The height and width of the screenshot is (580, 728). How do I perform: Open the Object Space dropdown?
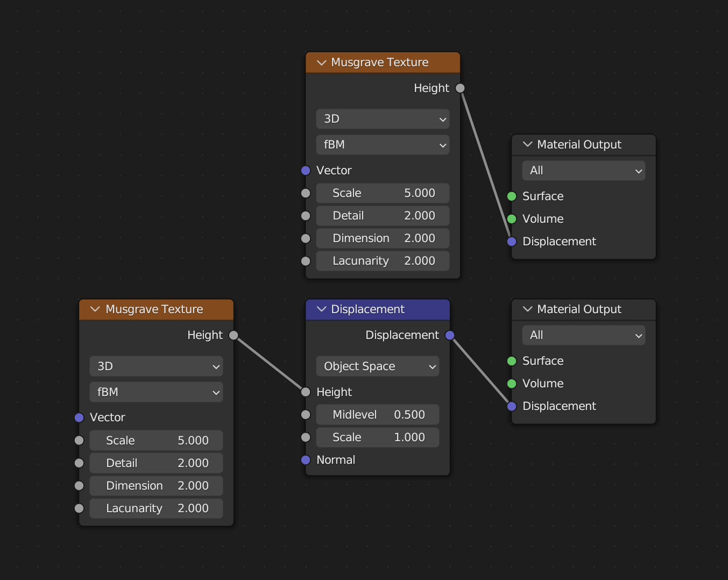pos(378,366)
